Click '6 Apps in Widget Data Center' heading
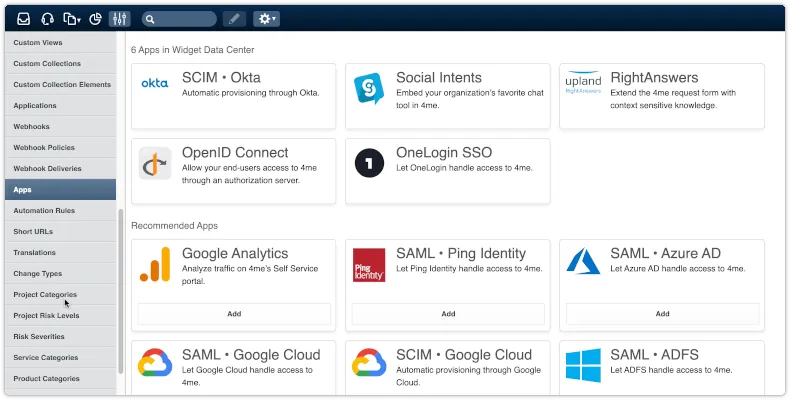 192,50
